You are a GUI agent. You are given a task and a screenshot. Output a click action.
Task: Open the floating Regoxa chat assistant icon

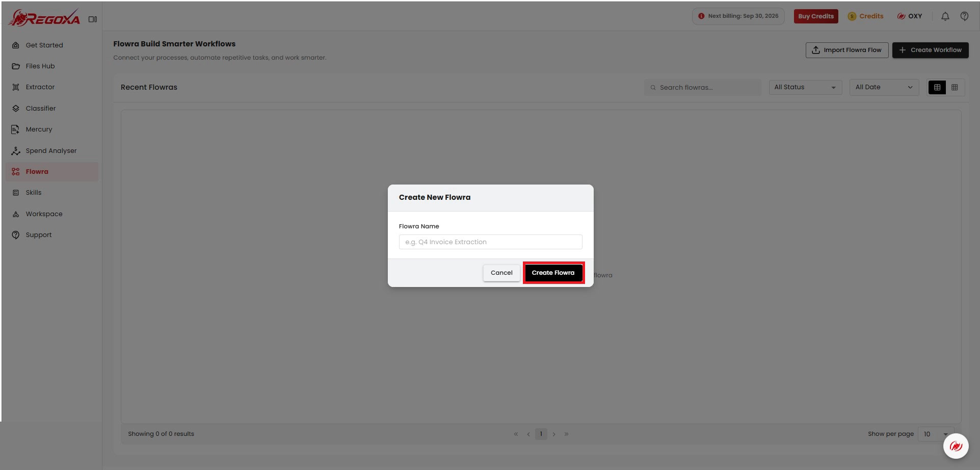pos(956,447)
